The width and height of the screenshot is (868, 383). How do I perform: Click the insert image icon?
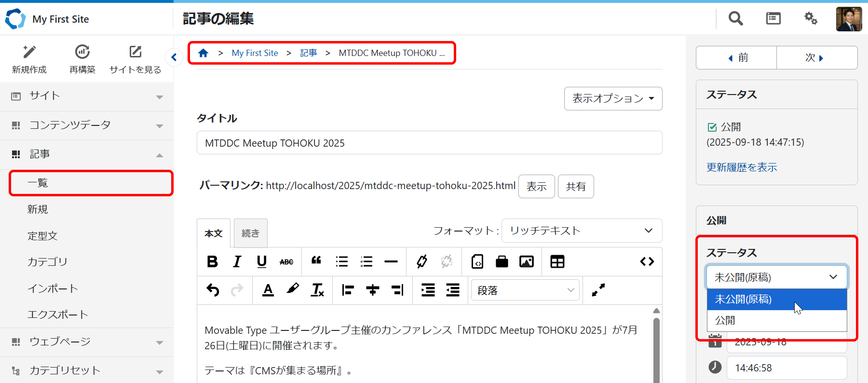tap(526, 261)
